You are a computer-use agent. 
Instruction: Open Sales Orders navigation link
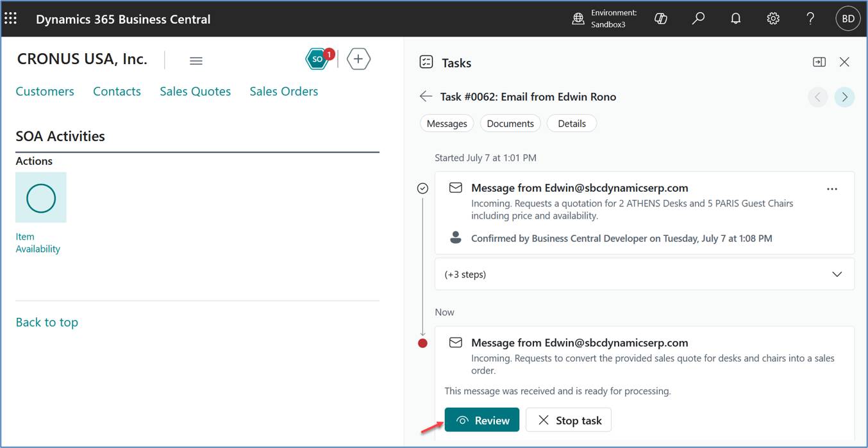tap(284, 91)
